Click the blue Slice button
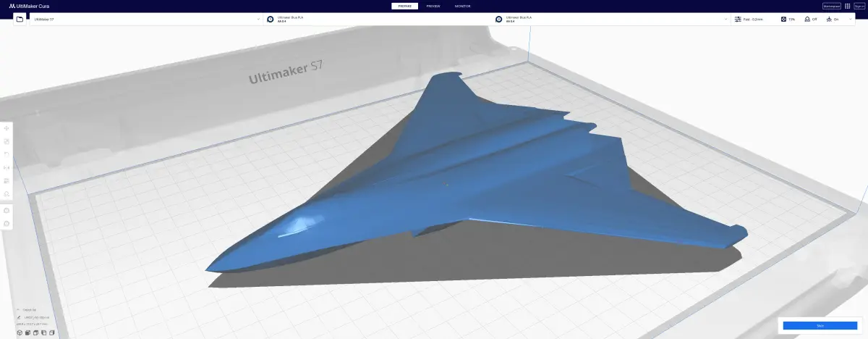This screenshot has width=868, height=339. tap(820, 326)
